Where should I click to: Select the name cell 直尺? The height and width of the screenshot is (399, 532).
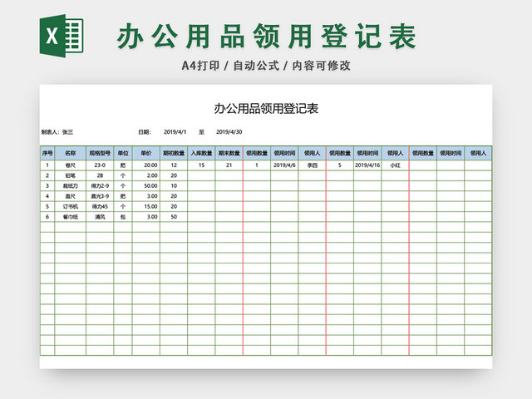point(70,196)
